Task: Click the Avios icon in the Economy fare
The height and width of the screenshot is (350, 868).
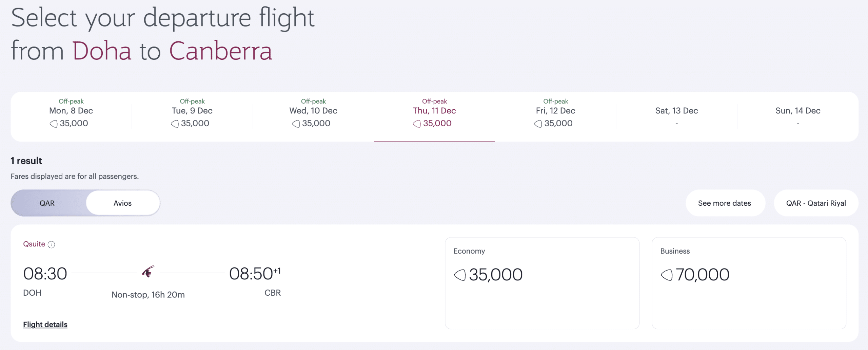Action: coord(460,275)
